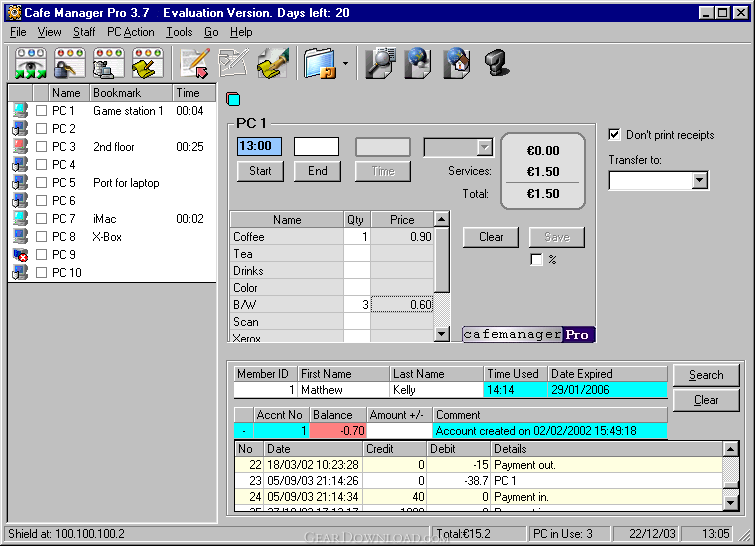Tick the checkbox for PC 2
755x546 pixels.
pyautogui.click(x=41, y=129)
